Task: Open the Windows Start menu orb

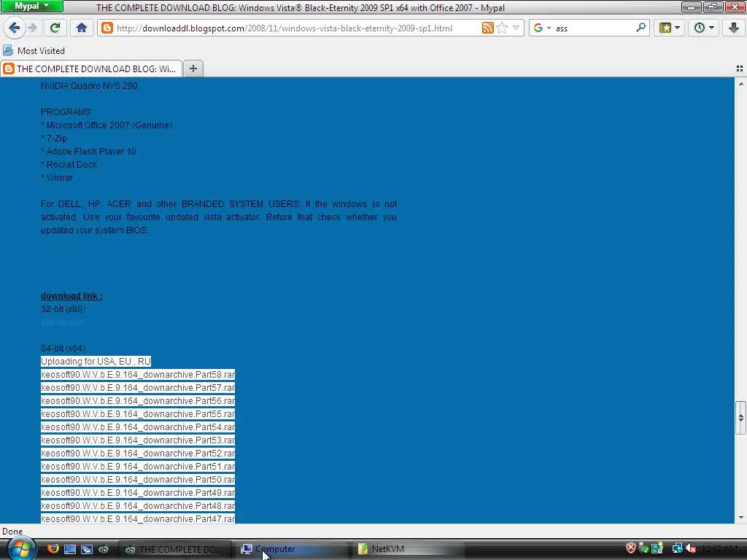Action: [x=21, y=549]
